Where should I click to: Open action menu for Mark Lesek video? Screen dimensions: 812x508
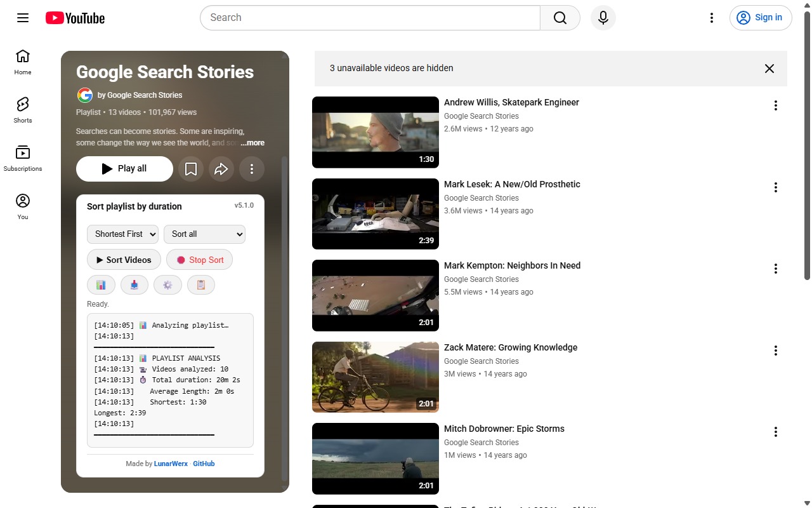point(775,187)
